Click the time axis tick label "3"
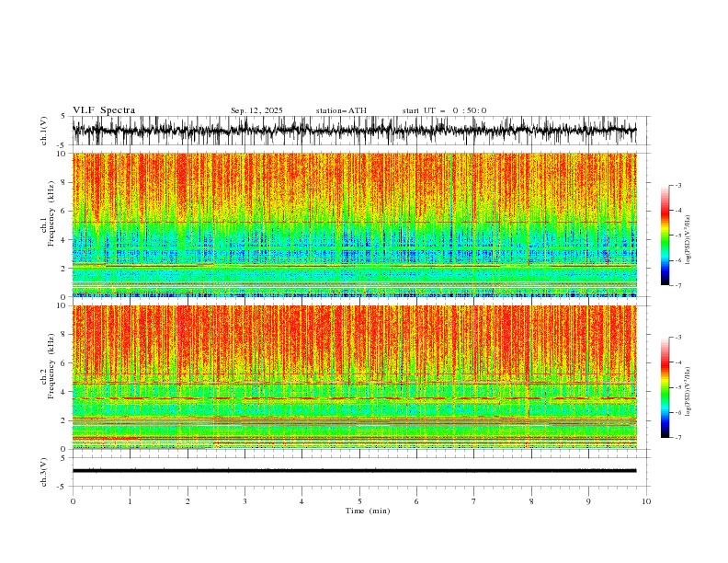This screenshot has width=728, height=563. tap(245, 501)
